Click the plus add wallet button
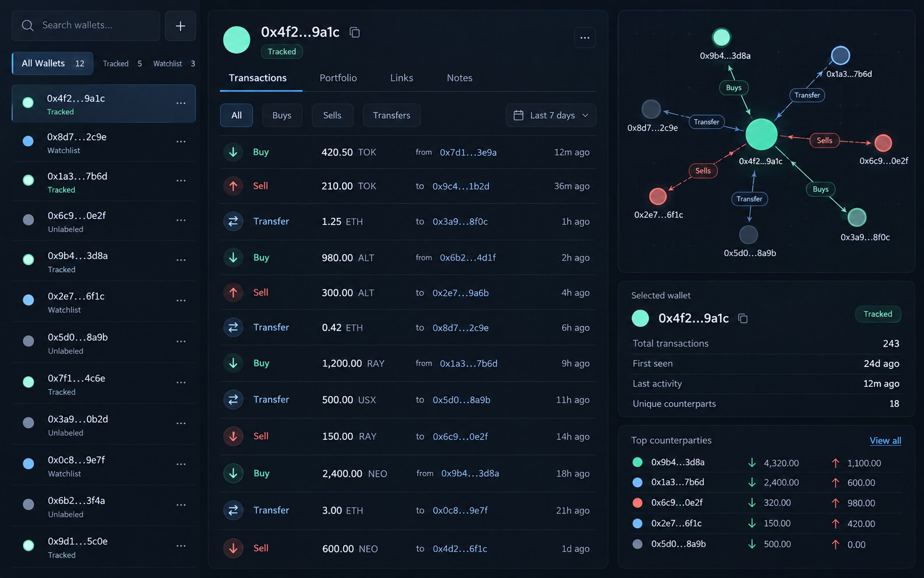The width and height of the screenshot is (924, 578). click(180, 26)
